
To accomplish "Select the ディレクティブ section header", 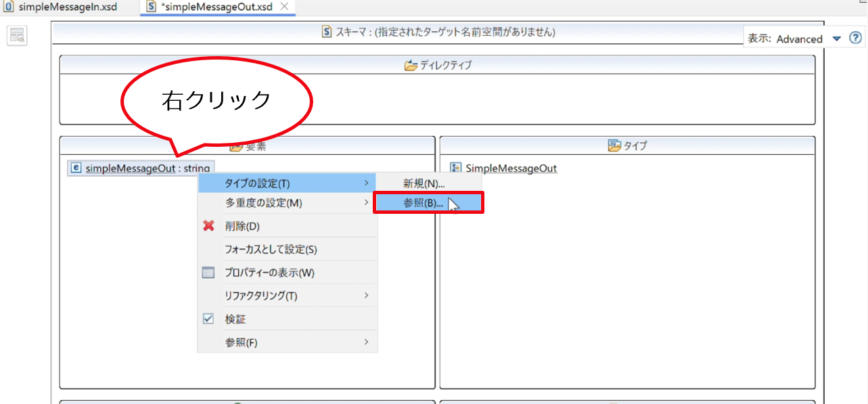I will click(437, 65).
